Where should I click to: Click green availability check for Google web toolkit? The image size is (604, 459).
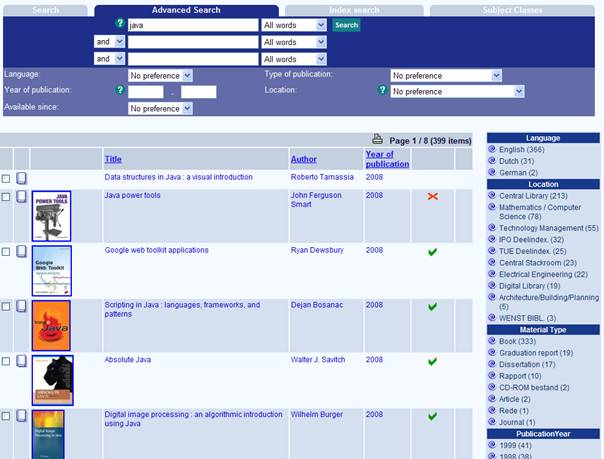433,252
